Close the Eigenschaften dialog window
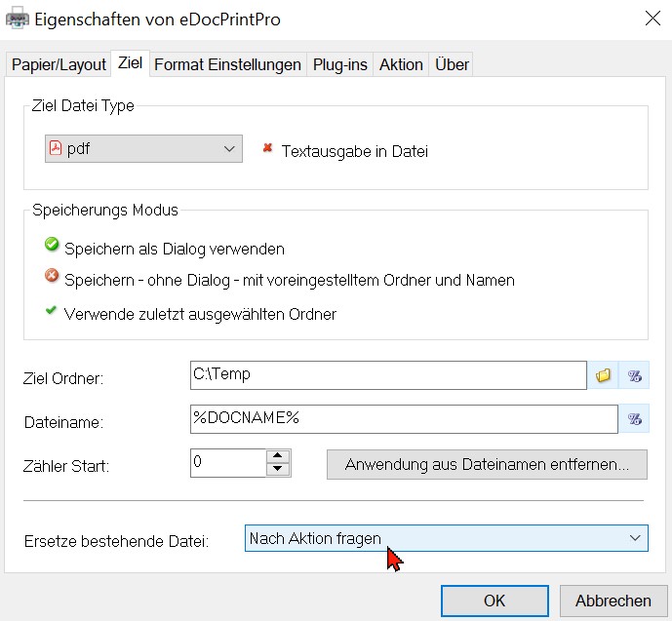This screenshot has width=672, height=621. point(652,19)
